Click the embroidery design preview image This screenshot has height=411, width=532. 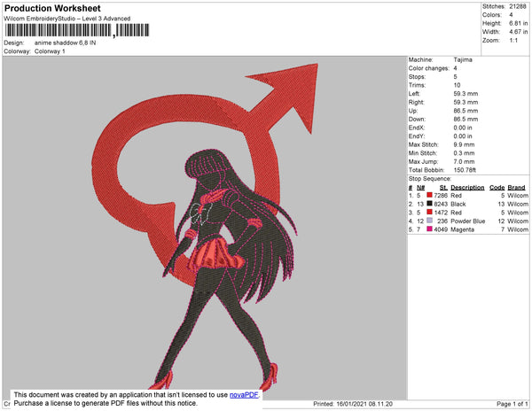click(205, 228)
